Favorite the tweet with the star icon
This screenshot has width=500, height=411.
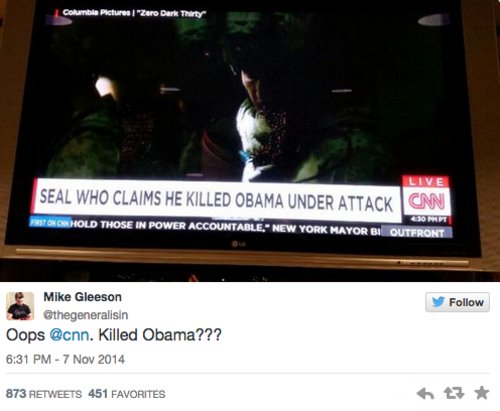(x=482, y=393)
